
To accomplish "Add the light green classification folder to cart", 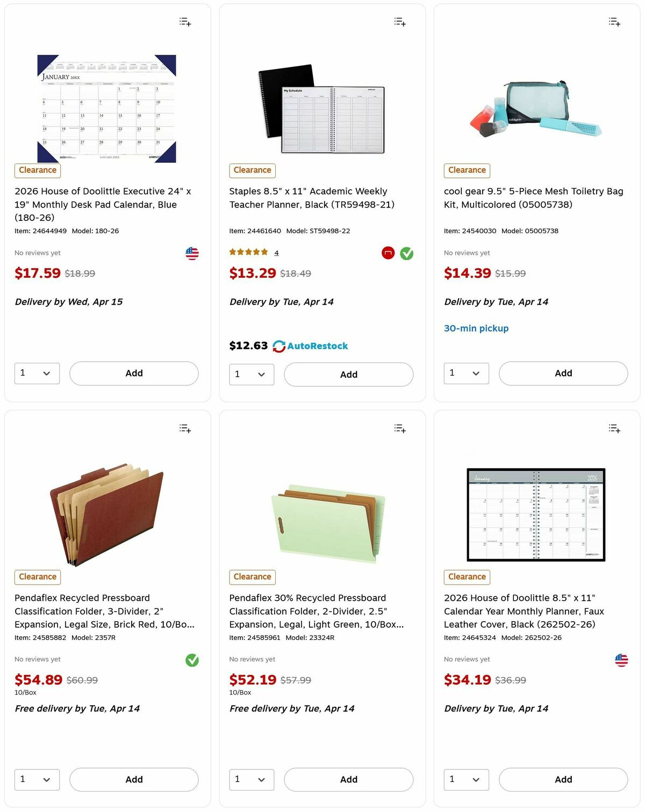I will click(348, 779).
